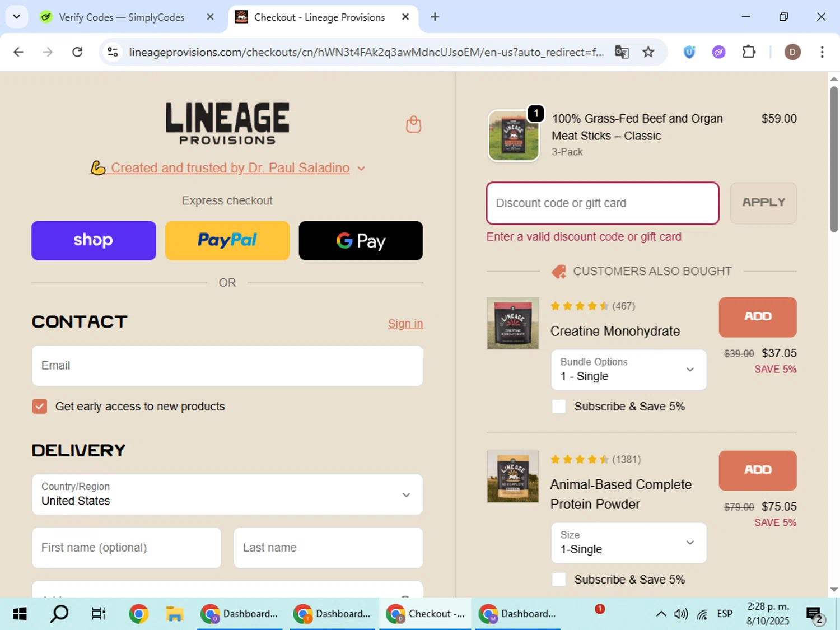The image size is (840, 630).
Task: Close the Checkout - Lineage Provisions tab
Action: point(405,17)
